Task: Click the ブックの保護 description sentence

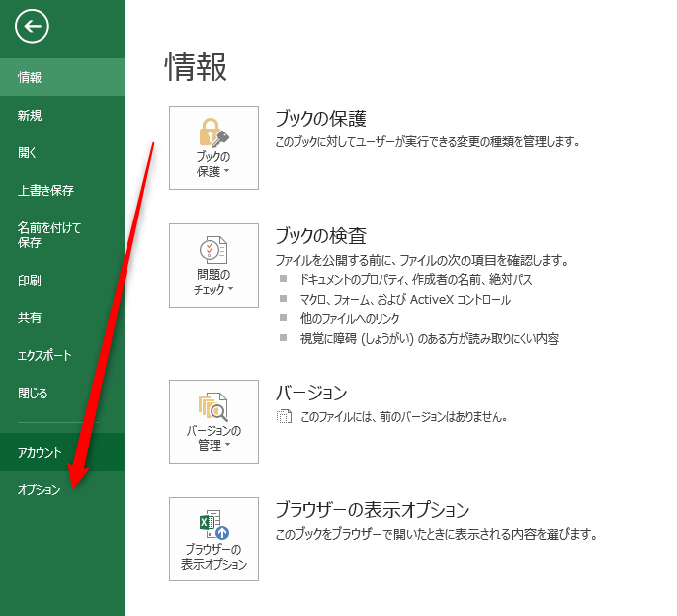Action: click(427, 141)
